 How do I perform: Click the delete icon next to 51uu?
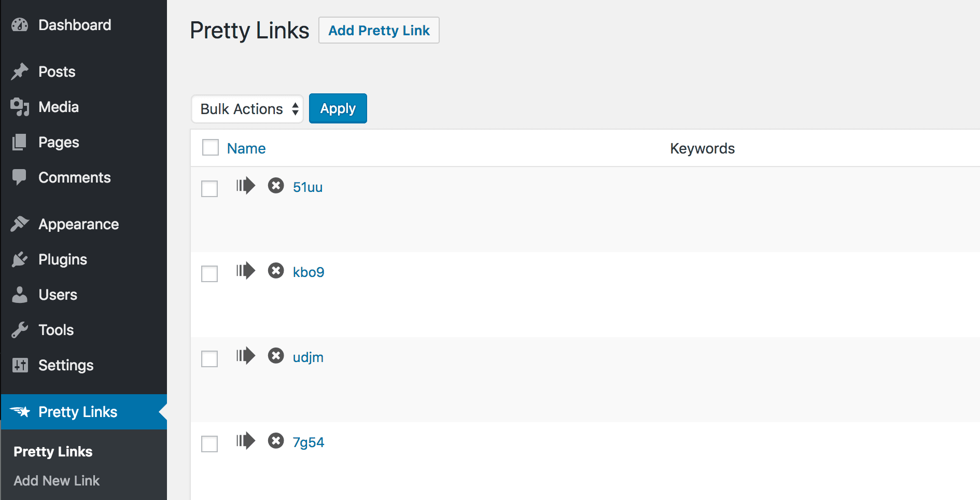[x=275, y=185]
